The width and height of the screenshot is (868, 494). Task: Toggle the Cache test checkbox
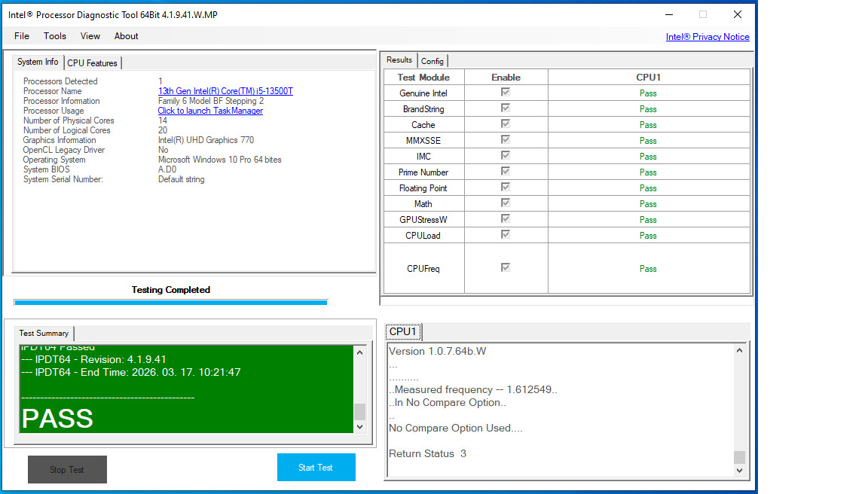pyautogui.click(x=506, y=124)
